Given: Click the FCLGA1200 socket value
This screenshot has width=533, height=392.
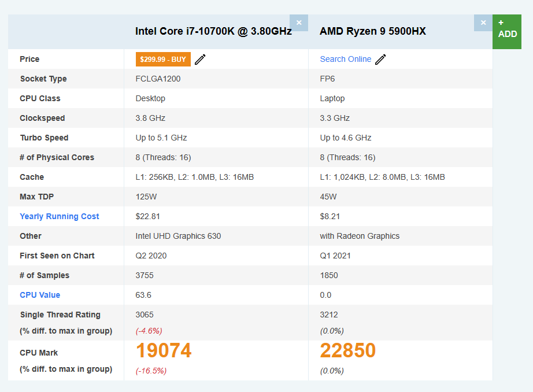Looking at the screenshot, I should (158, 79).
